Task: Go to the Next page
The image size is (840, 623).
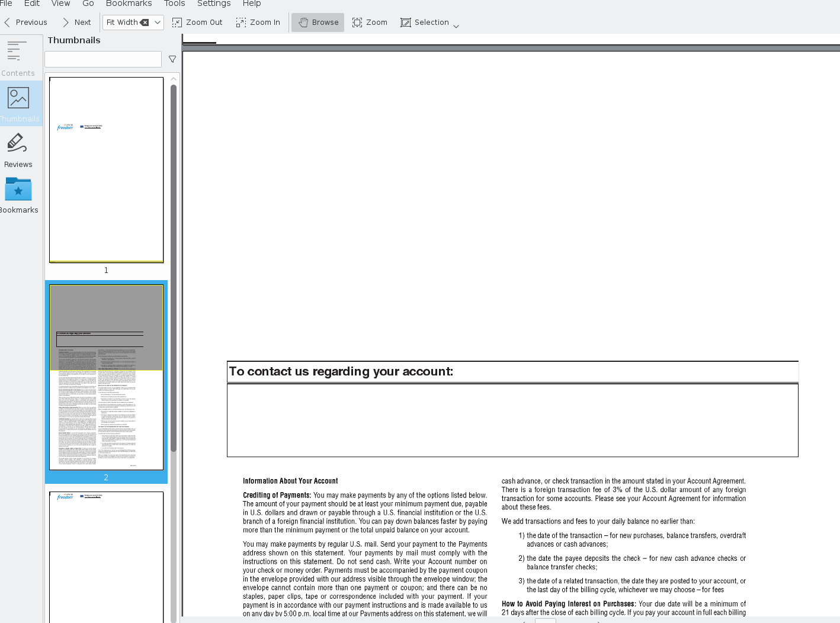Action: pyautogui.click(x=76, y=23)
